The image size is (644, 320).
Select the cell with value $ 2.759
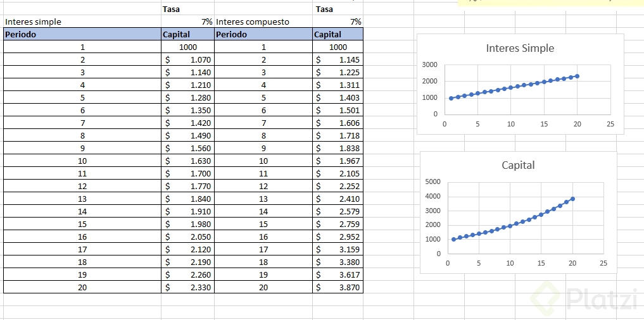338,224
